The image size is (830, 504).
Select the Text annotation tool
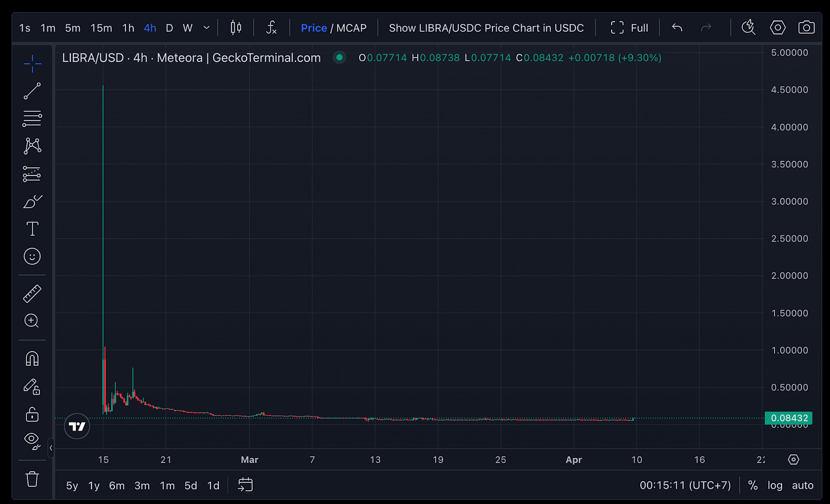(x=32, y=229)
